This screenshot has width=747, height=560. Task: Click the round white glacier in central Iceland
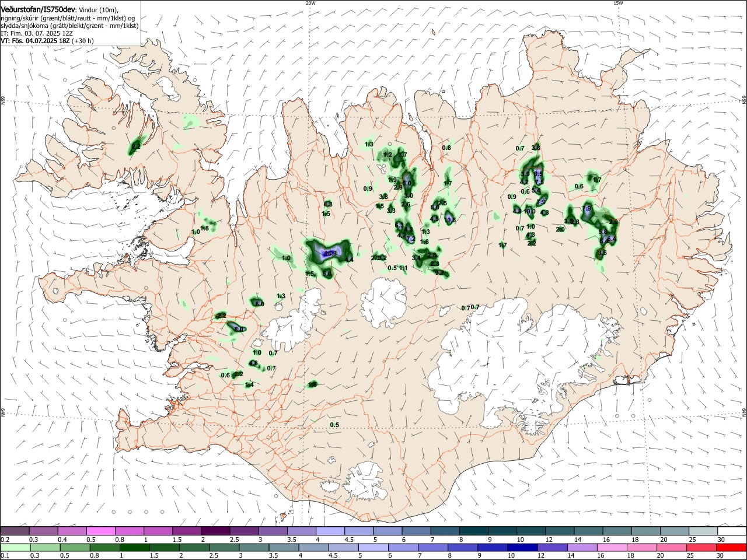383,302
